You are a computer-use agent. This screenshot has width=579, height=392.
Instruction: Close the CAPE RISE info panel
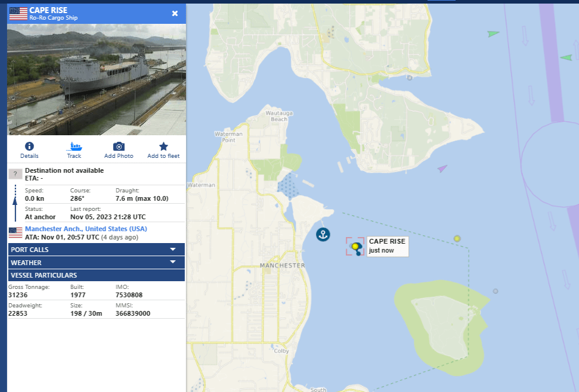(x=175, y=13)
